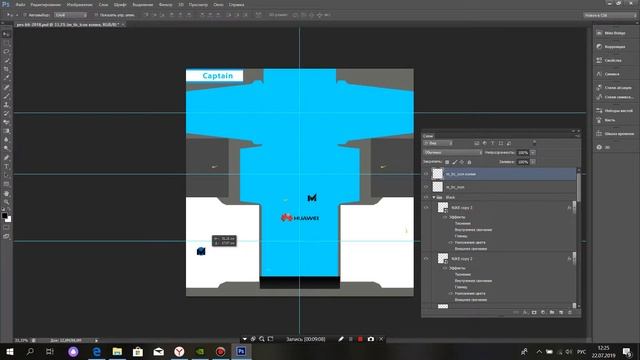Open the Просмотр menu
Screen dimensions: 640x360
(x=198, y=4)
